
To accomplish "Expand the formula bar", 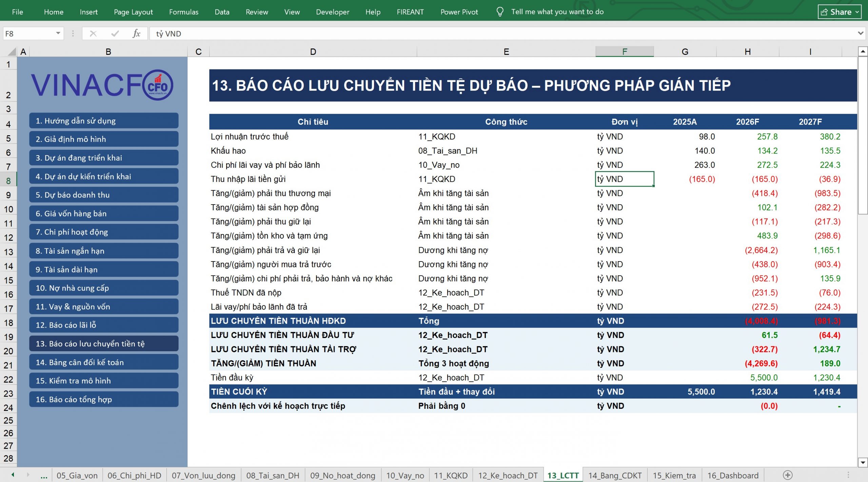I will point(861,33).
